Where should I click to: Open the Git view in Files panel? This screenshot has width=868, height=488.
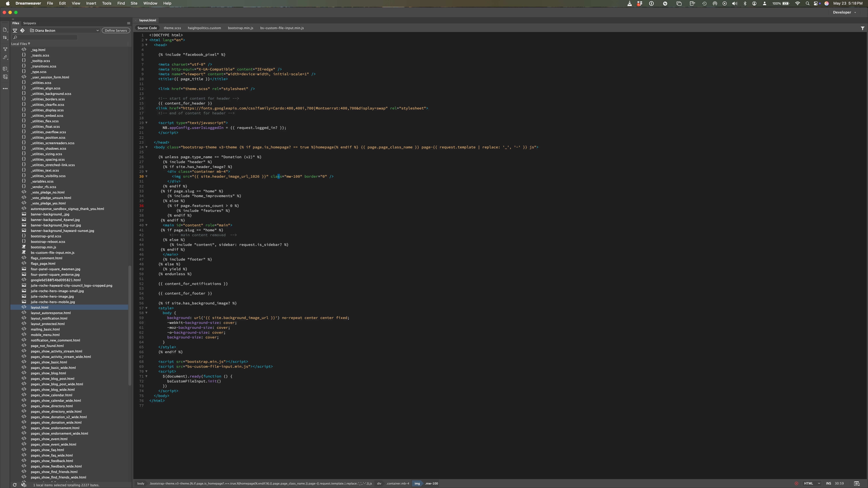click(x=23, y=30)
